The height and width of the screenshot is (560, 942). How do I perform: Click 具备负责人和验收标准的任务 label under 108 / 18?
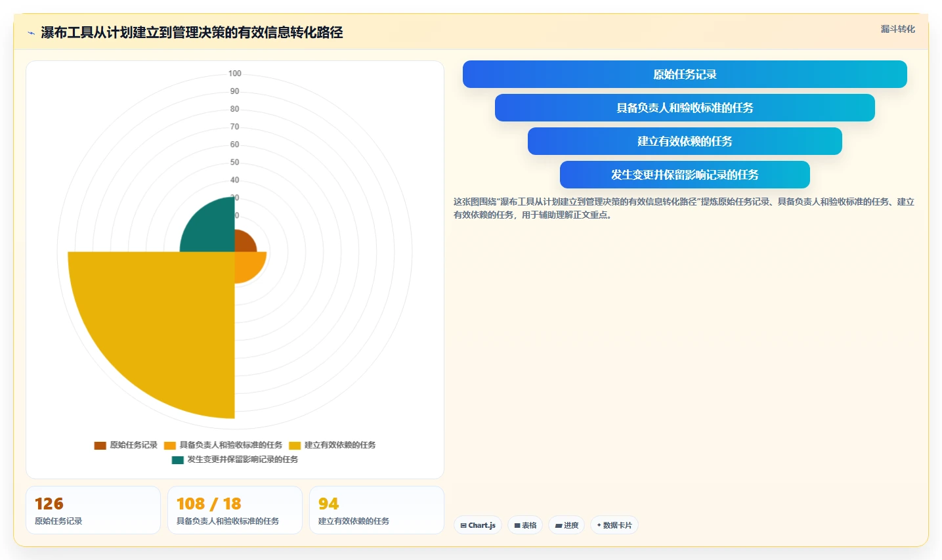coord(228,521)
